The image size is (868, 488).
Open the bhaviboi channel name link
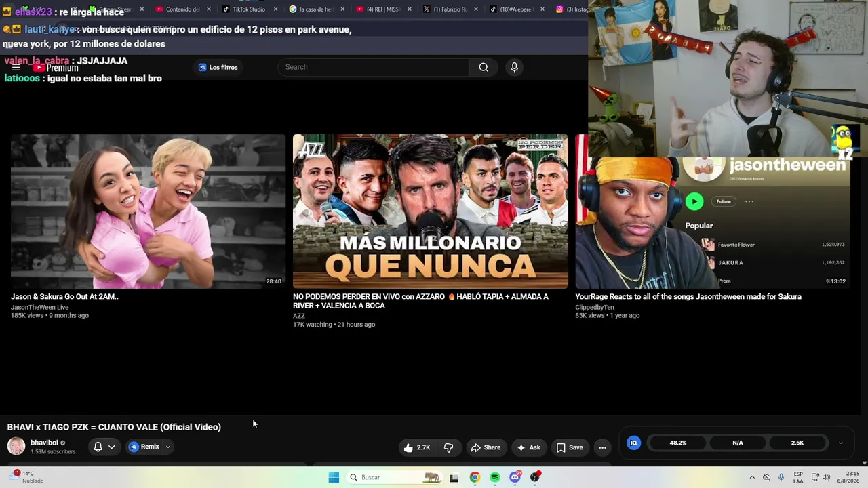[x=44, y=443]
